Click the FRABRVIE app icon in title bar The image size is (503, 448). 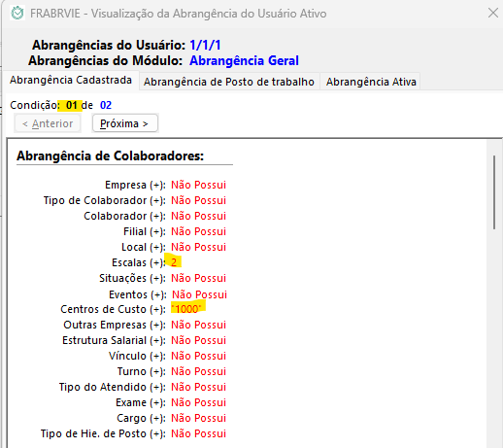pos(17,14)
